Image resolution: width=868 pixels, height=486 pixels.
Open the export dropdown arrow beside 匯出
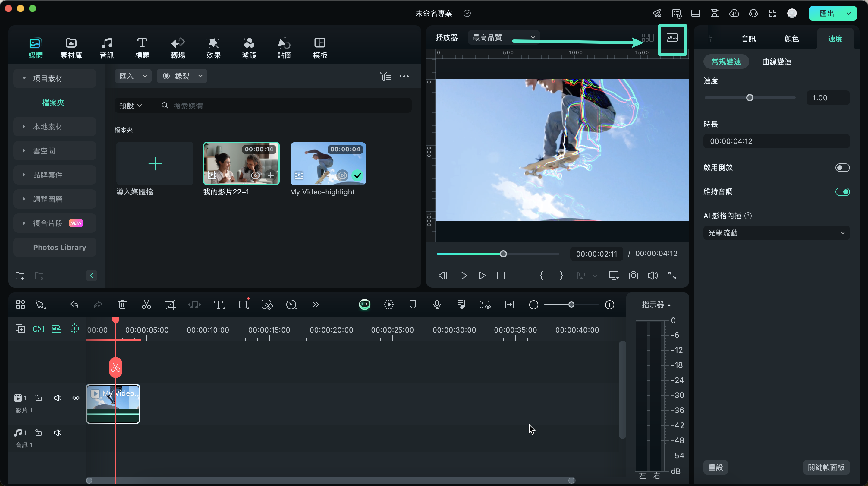[x=849, y=14]
